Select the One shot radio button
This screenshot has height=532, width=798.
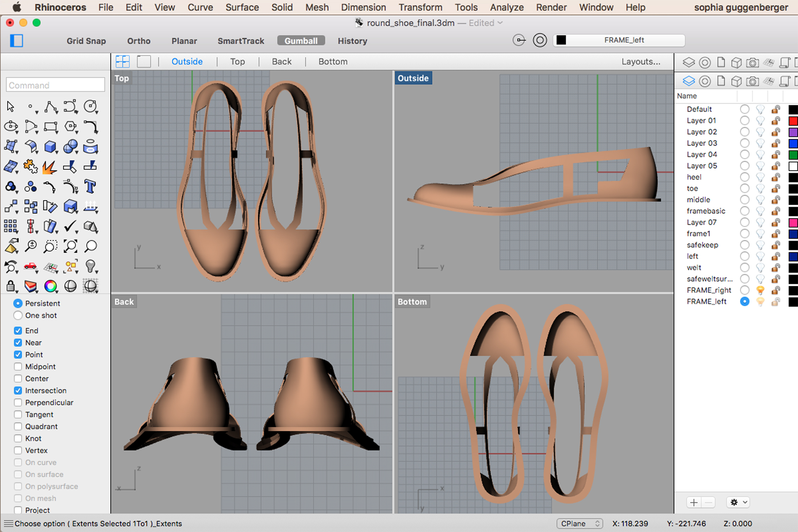(x=18, y=315)
